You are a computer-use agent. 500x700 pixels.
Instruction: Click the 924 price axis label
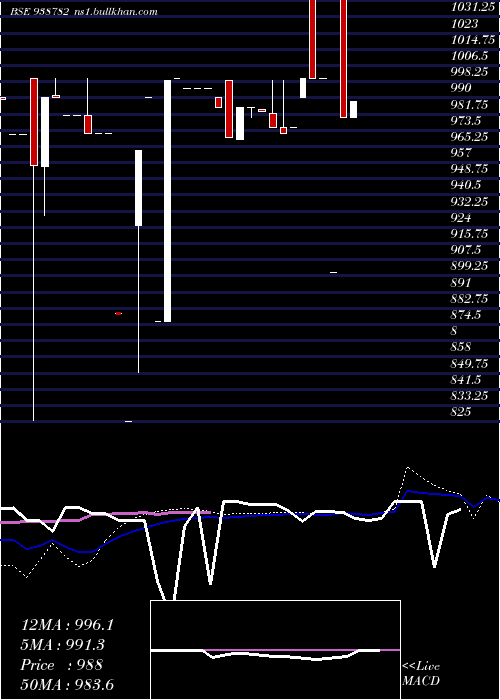[x=461, y=218]
